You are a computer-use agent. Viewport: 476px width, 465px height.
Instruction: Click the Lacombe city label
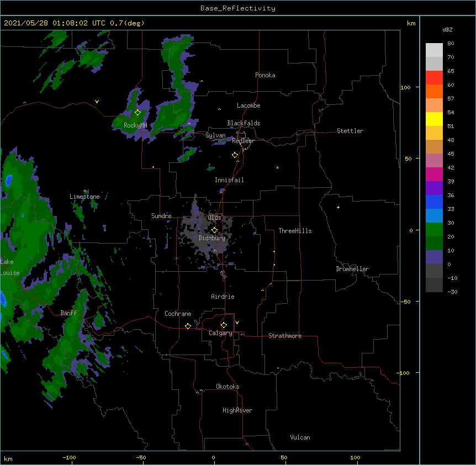248,105
